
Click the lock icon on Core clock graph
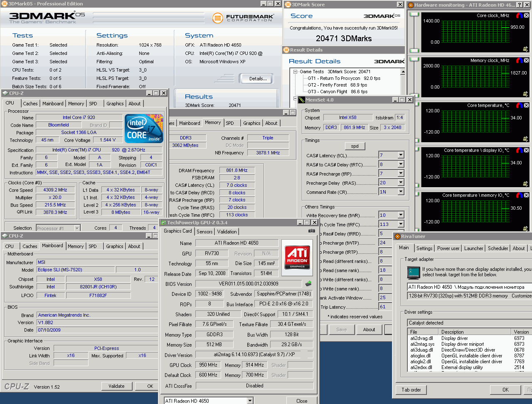coord(526,49)
